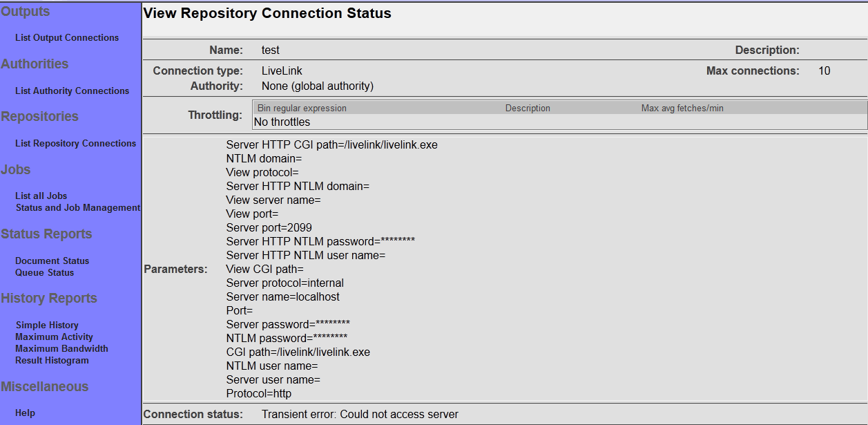
Task: Click the Status Reports section heading
Action: click(46, 234)
